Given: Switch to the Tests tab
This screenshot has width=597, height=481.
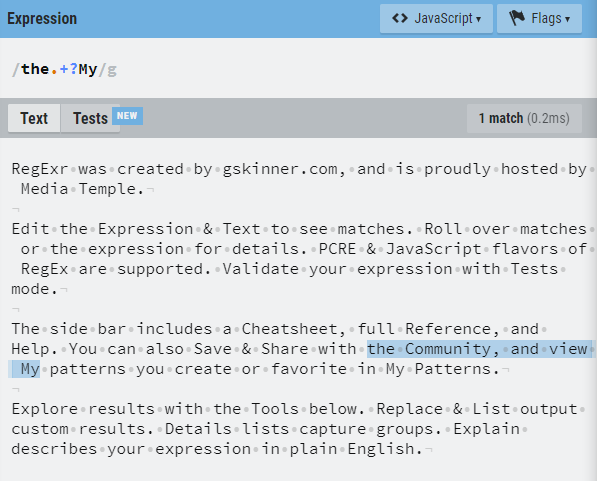Looking at the screenshot, I should pyautogui.click(x=91, y=118).
